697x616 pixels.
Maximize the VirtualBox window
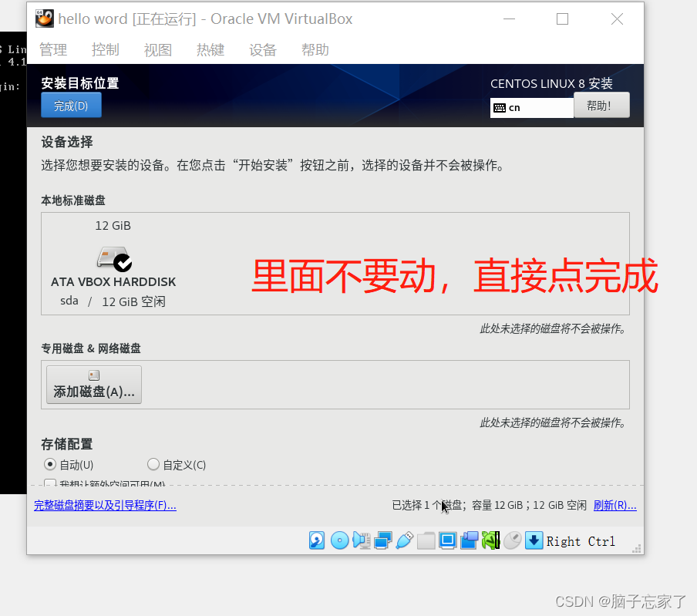tap(562, 19)
